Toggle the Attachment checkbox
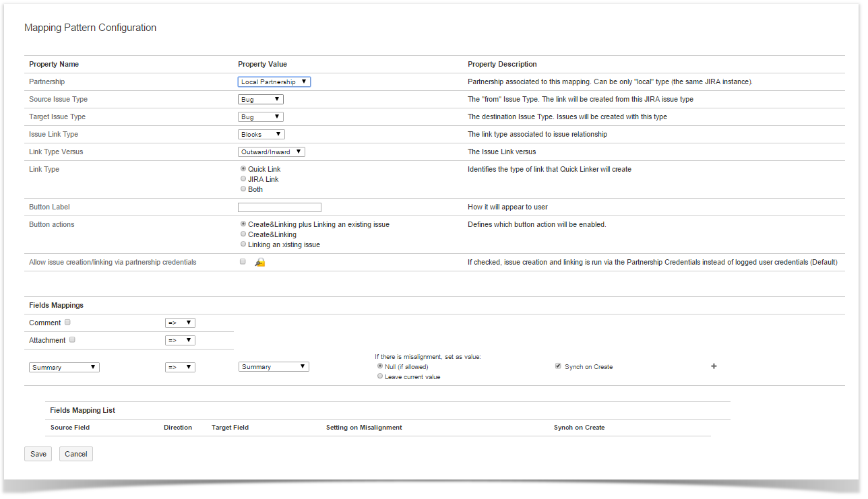Screen dimensions: 868x499 pos(72,340)
